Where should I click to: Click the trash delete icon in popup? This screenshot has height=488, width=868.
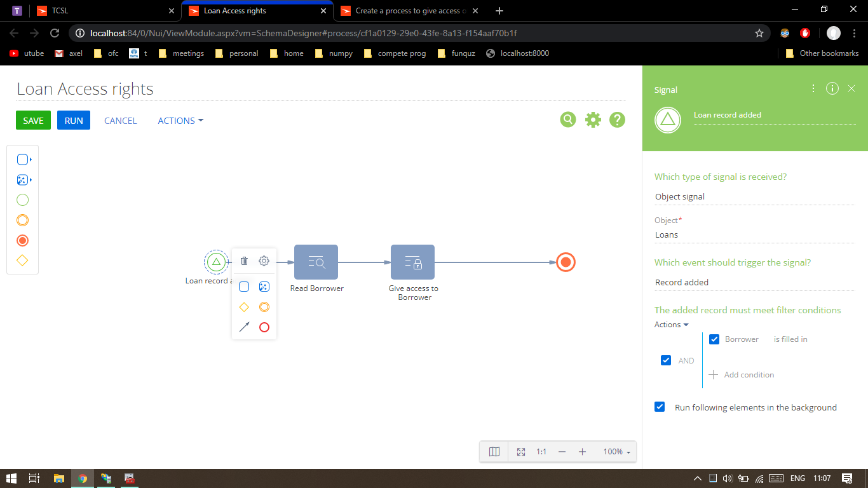point(244,261)
